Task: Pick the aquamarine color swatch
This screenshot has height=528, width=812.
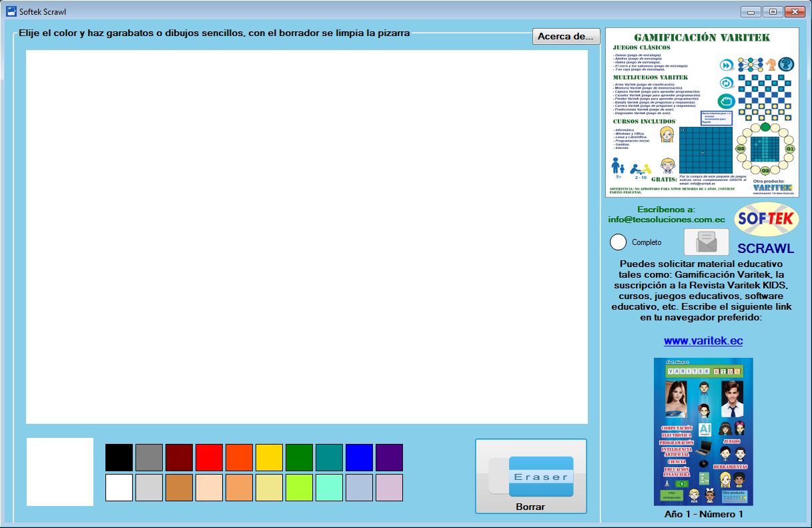Action: pos(329,487)
